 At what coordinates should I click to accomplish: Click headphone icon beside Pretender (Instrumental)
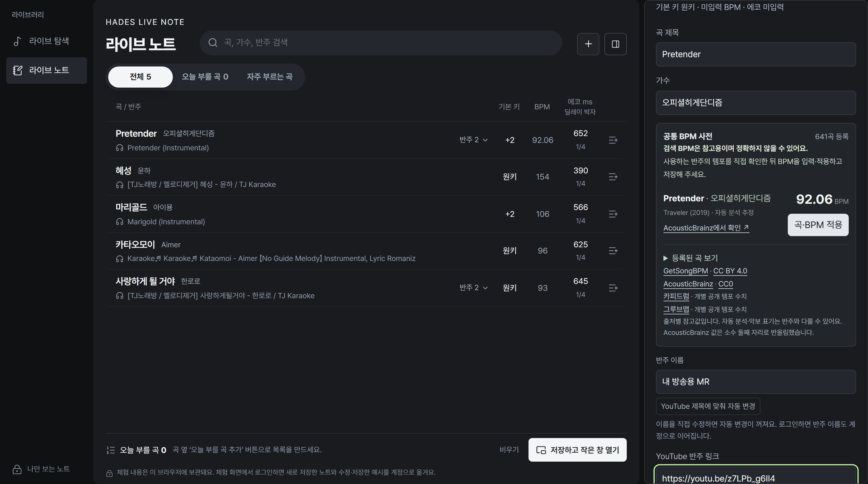[120, 148]
